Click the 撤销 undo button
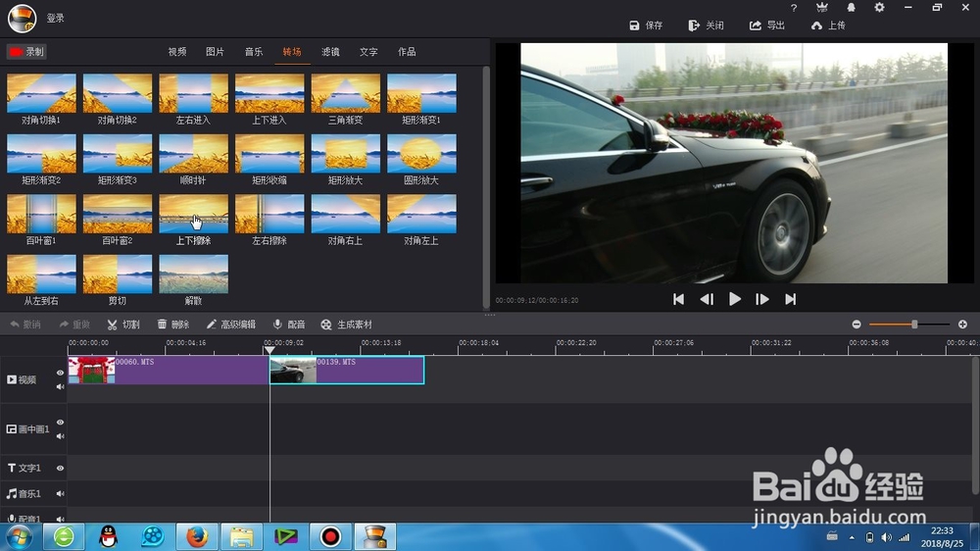This screenshot has width=980, height=551. (x=25, y=325)
